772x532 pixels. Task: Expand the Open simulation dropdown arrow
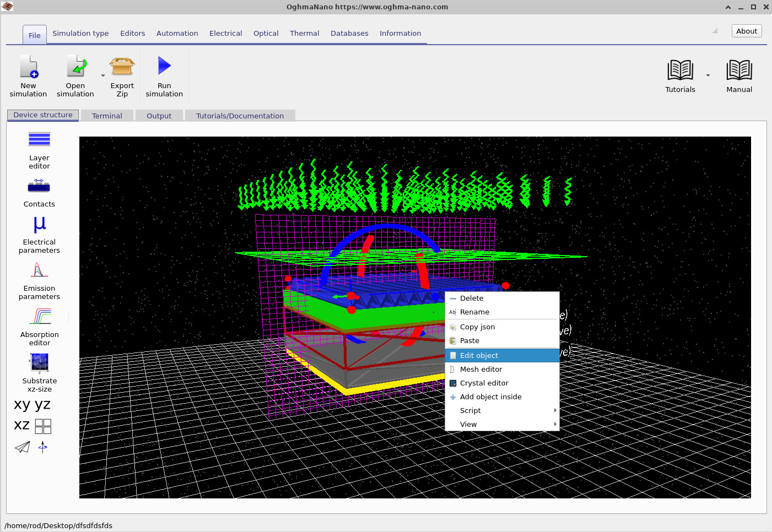click(103, 75)
